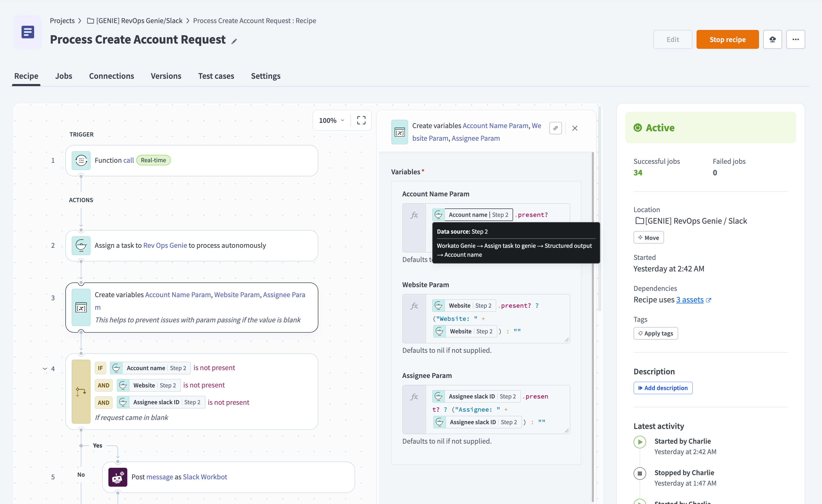Click the Failed jobs count 0

coord(715,172)
